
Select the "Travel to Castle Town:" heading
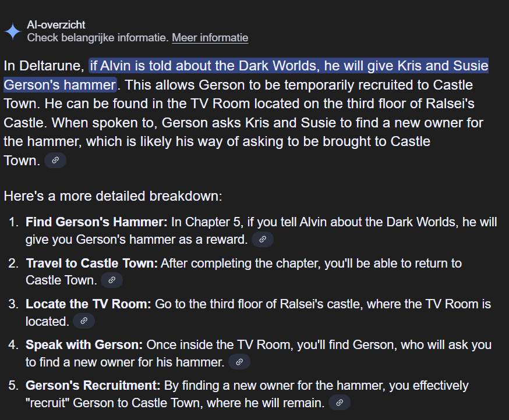(92, 263)
